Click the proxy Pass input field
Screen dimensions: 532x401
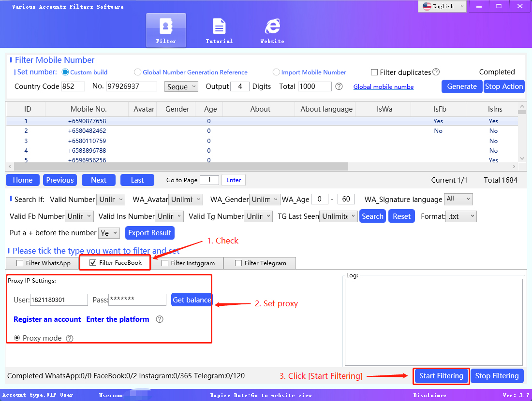click(137, 300)
